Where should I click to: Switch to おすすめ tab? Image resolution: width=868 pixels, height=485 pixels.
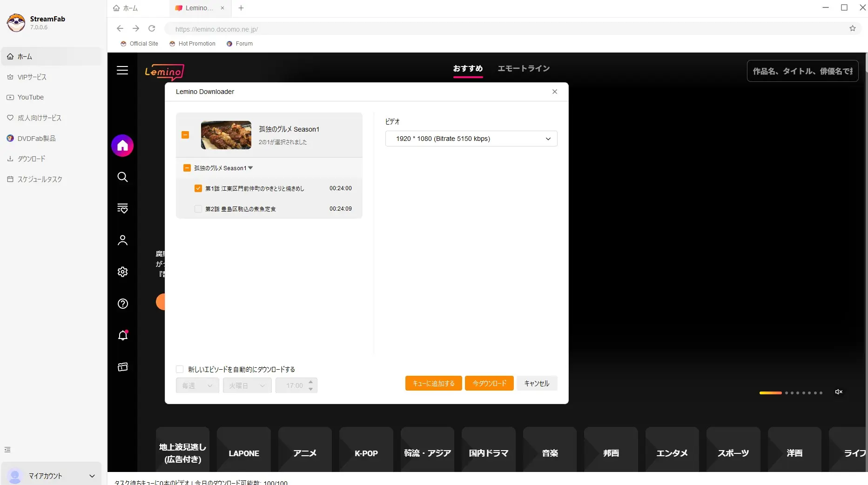click(x=468, y=68)
